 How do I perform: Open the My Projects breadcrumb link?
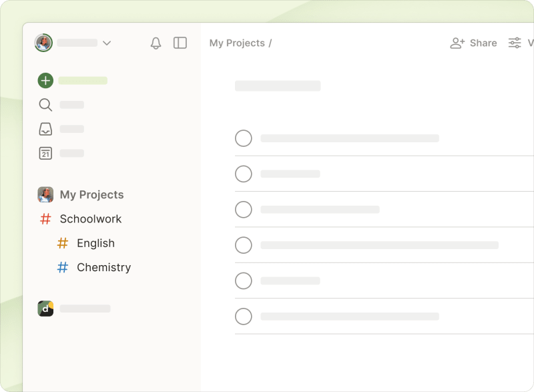coord(236,43)
